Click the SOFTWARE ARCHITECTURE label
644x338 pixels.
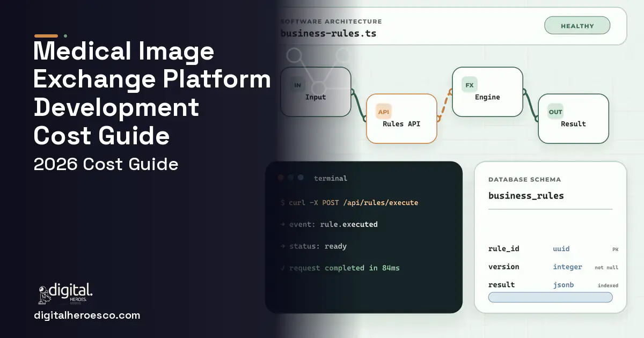(x=331, y=21)
